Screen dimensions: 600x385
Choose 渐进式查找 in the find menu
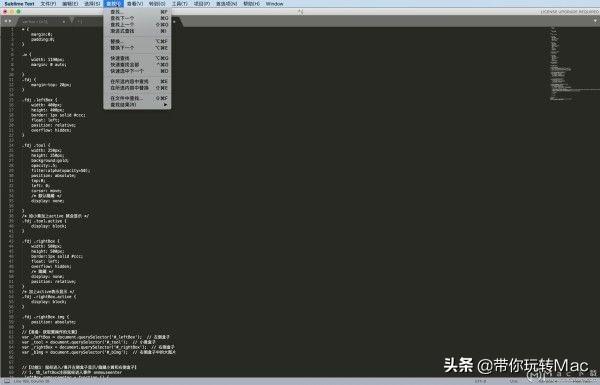point(137,31)
